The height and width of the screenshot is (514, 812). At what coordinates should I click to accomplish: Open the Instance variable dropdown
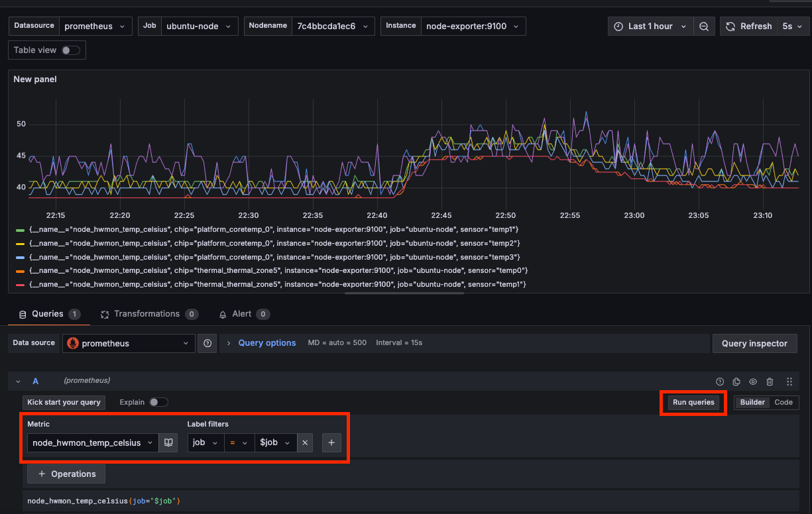[x=473, y=26]
